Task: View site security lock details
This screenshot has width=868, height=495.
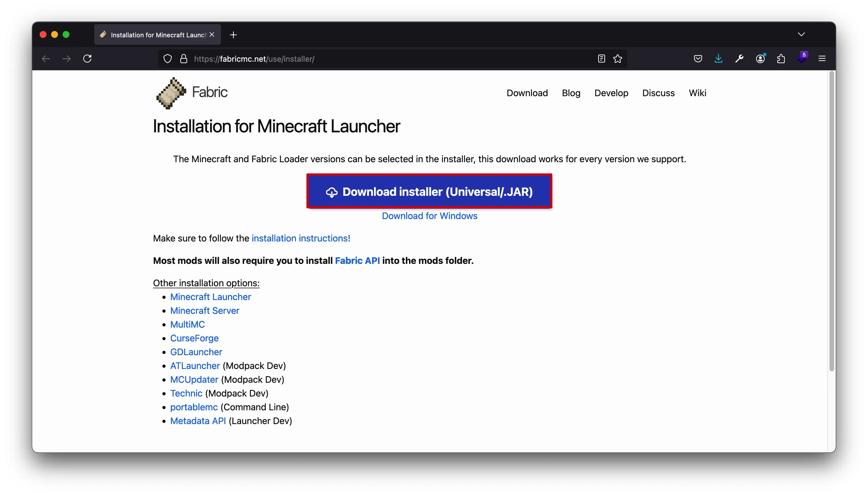Action: click(x=183, y=59)
